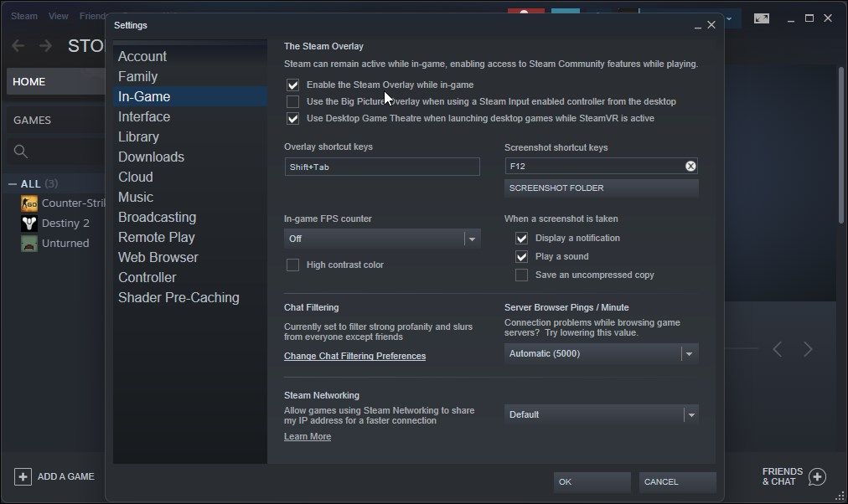Disable the Steam Overlay while in-game

[293, 85]
